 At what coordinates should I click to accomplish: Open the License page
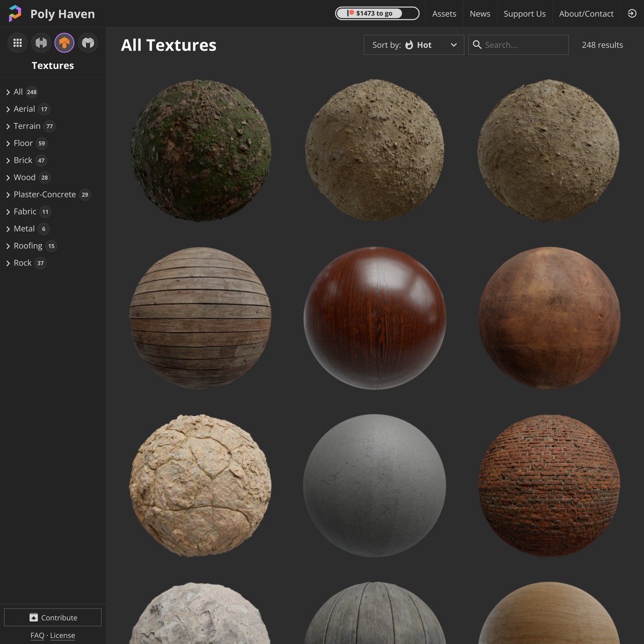coord(62,635)
